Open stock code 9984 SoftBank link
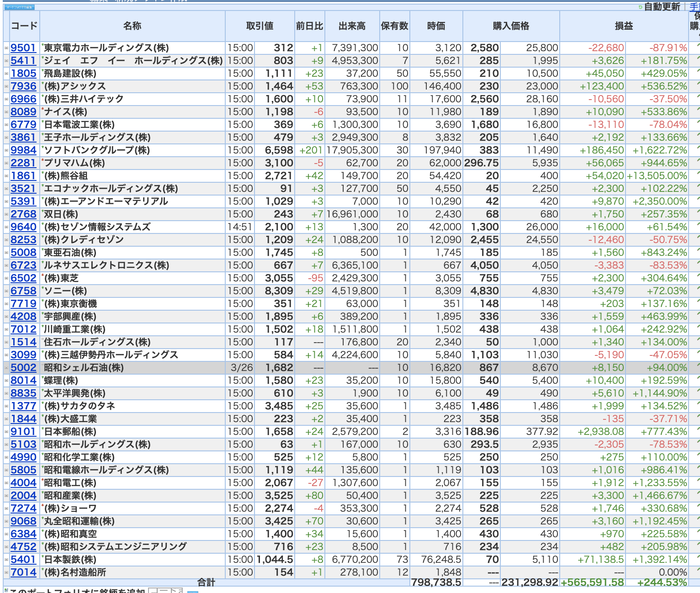 click(x=23, y=150)
